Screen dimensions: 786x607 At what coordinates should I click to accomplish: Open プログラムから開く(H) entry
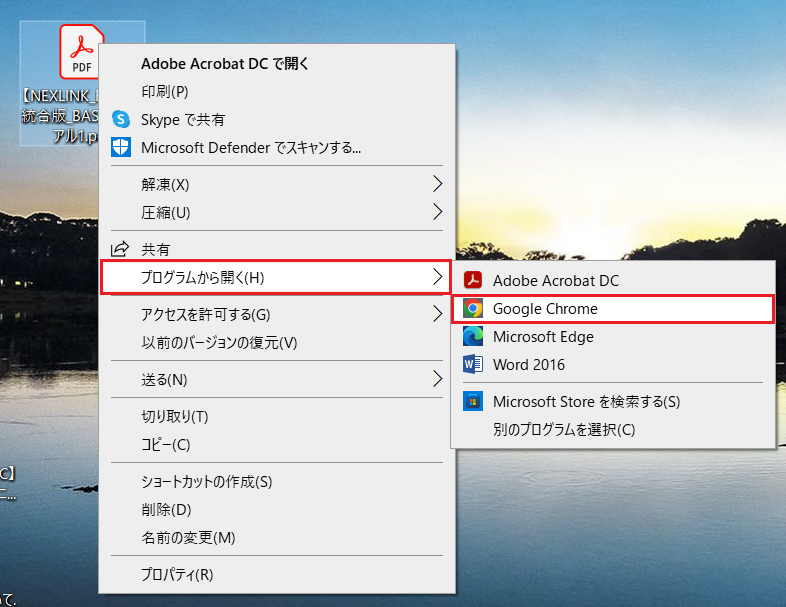(276, 277)
